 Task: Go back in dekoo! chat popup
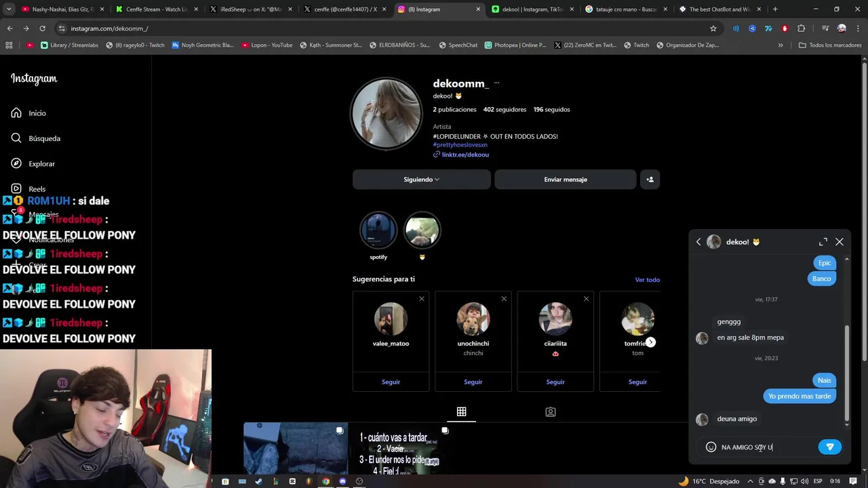click(x=698, y=242)
